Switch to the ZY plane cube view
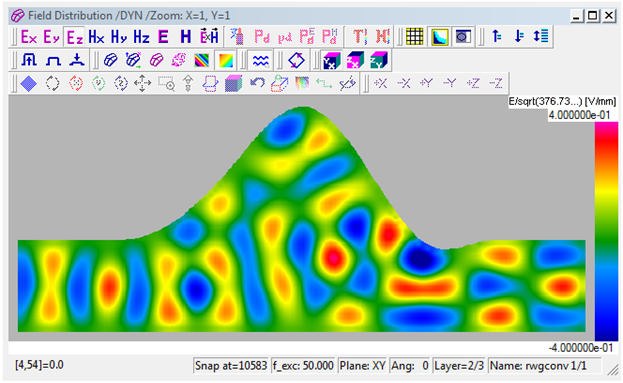623x383 pixels. tap(379, 60)
